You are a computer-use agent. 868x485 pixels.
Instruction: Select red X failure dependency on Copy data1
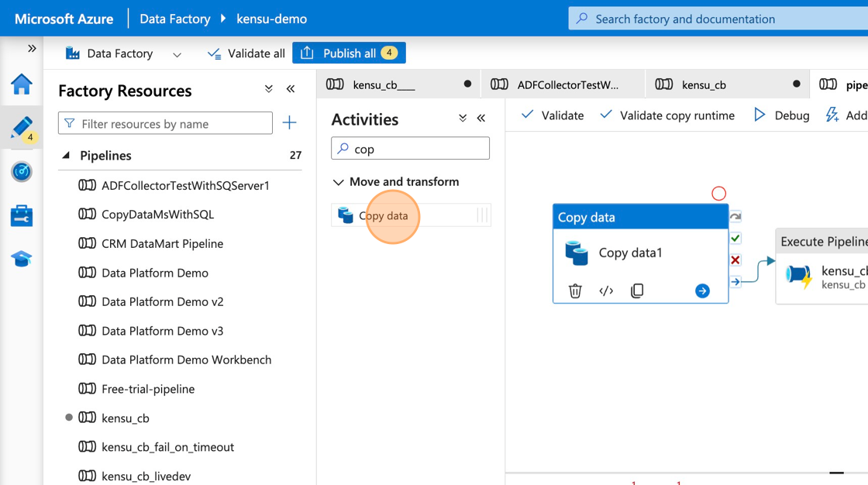pos(735,260)
